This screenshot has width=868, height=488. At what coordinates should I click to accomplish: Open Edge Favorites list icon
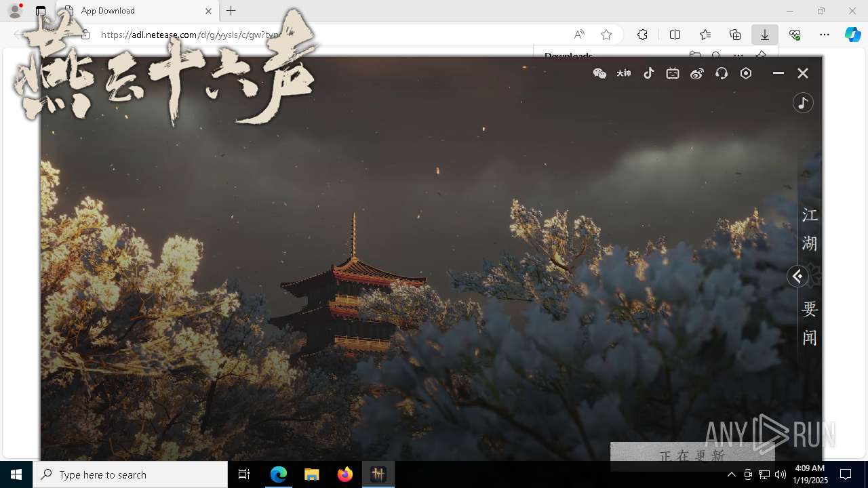(705, 35)
